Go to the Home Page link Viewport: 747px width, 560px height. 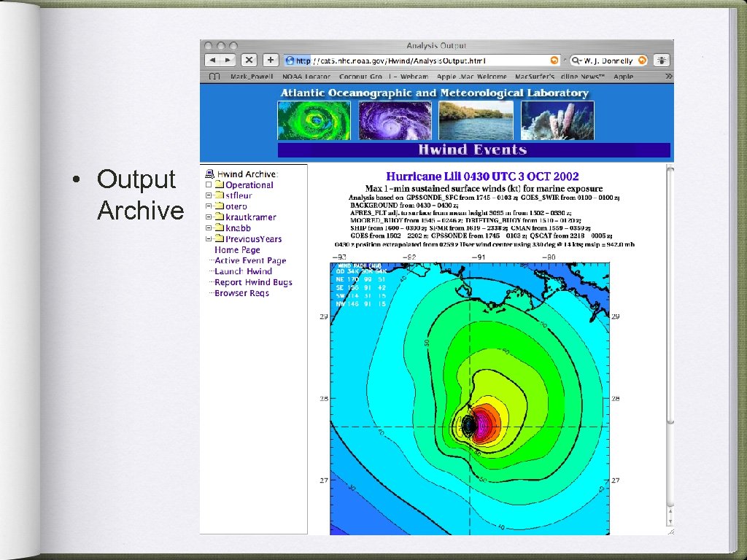[x=237, y=249]
